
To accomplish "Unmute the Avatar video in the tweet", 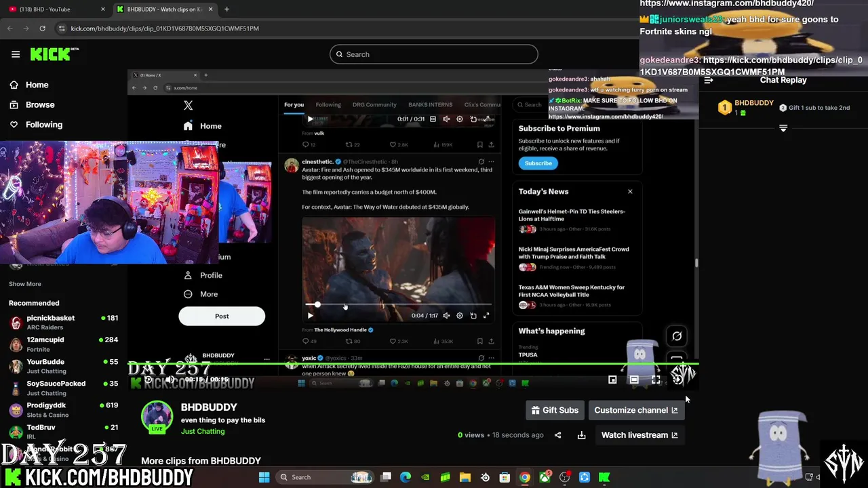I will [x=446, y=315].
